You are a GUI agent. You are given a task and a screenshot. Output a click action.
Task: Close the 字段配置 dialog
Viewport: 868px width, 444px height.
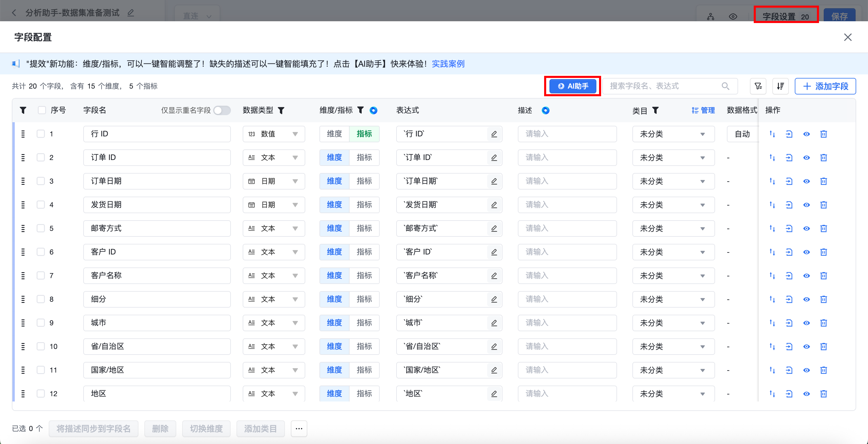click(848, 37)
